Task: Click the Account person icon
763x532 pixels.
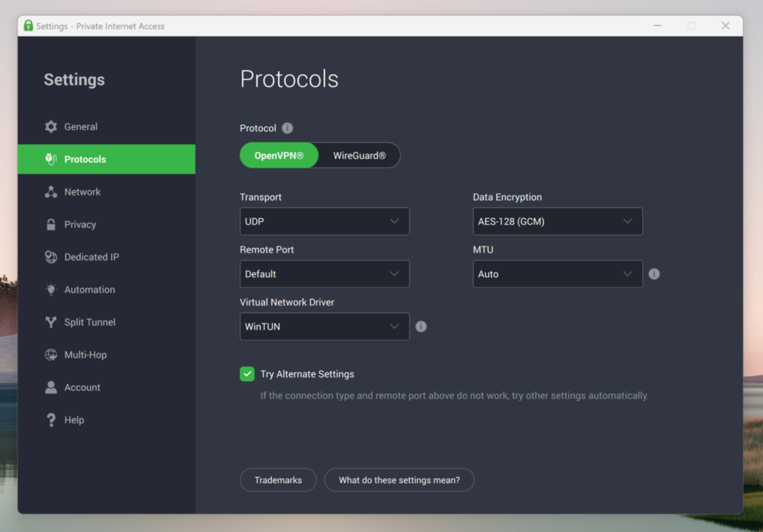Action: tap(51, 387)
